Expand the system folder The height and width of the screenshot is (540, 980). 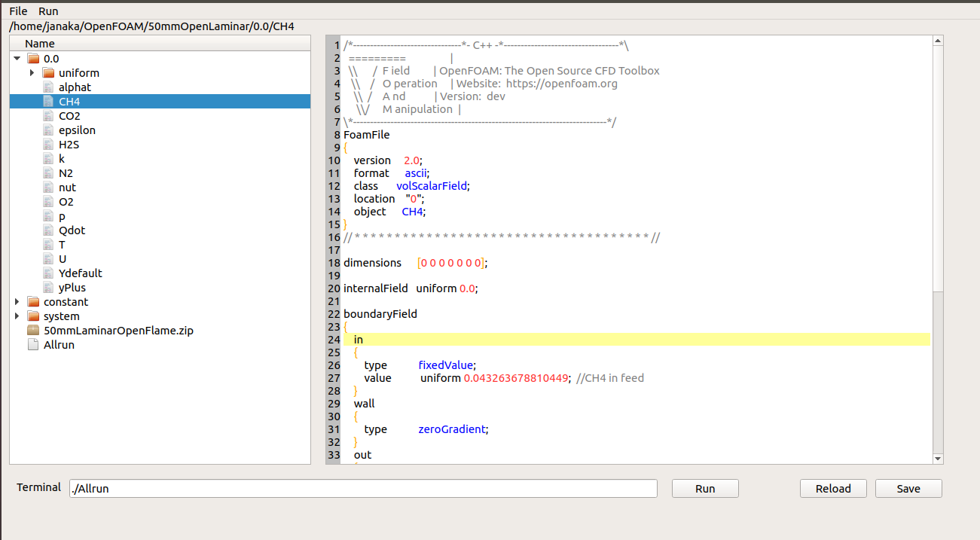coord(17,316)
